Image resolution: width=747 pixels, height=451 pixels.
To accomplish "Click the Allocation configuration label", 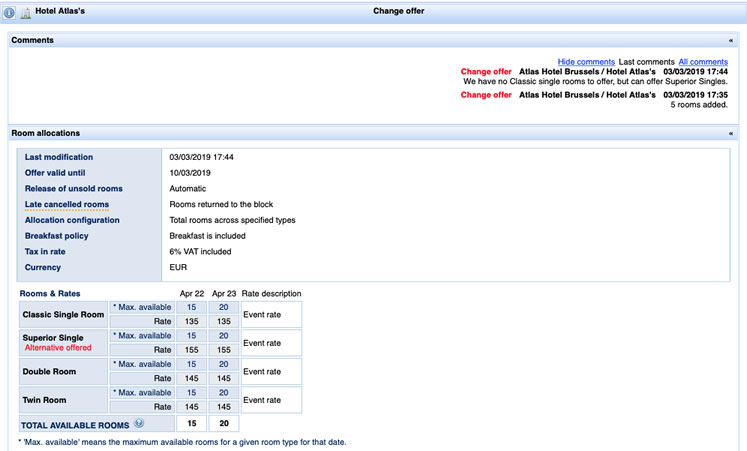I will pyautogui.click(x=72, y=220).
